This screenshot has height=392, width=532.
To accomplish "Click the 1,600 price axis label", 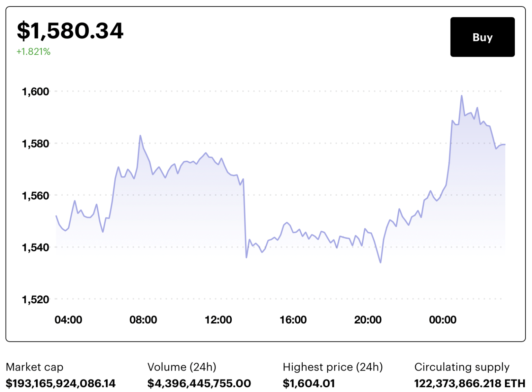I will pos(35,91).
